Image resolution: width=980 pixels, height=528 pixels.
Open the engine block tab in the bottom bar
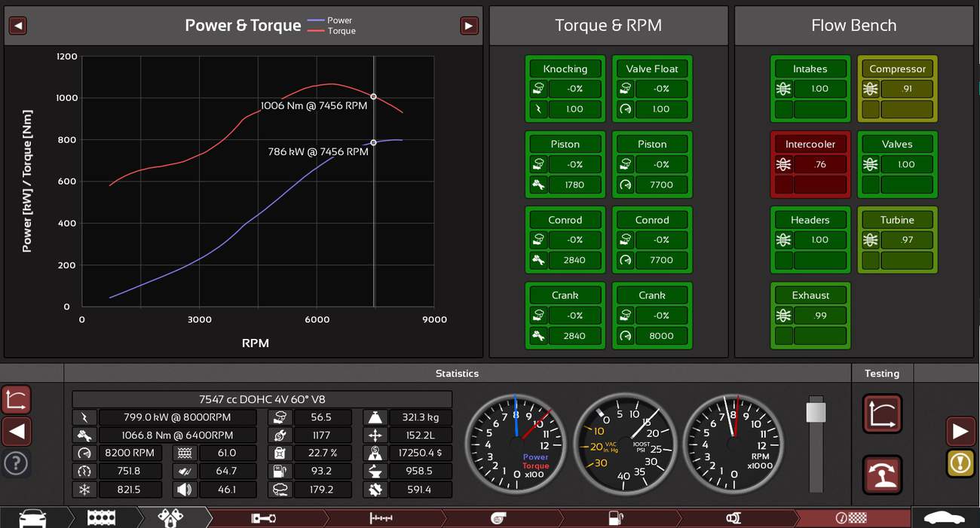tap(101, 518)
